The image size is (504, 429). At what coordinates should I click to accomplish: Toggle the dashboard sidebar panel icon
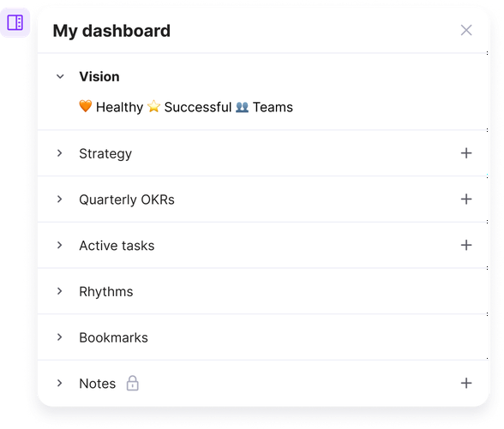coord(15,23)
